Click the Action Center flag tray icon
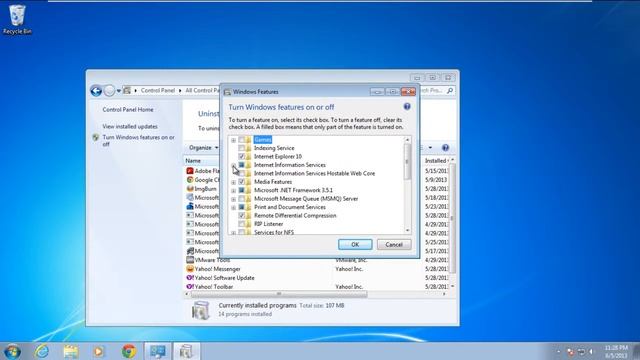This screenshot has height=360, width=640. pos(570,351)
